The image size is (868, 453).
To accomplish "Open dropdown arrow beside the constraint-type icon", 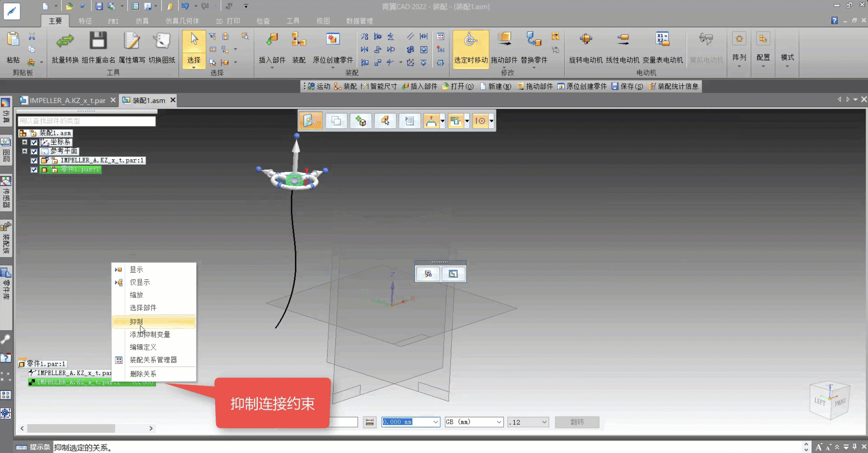I will pyautogui.click(x=491, y=121).
